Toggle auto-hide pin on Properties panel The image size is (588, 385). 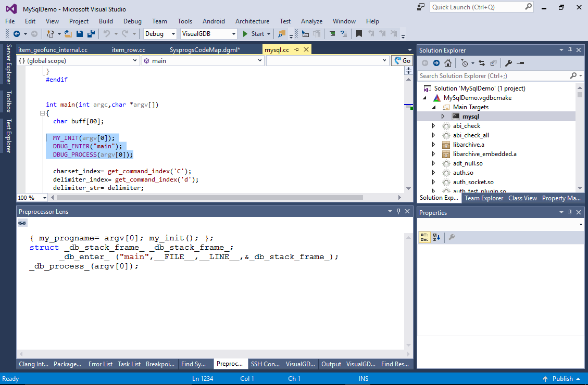click(570, 212)
